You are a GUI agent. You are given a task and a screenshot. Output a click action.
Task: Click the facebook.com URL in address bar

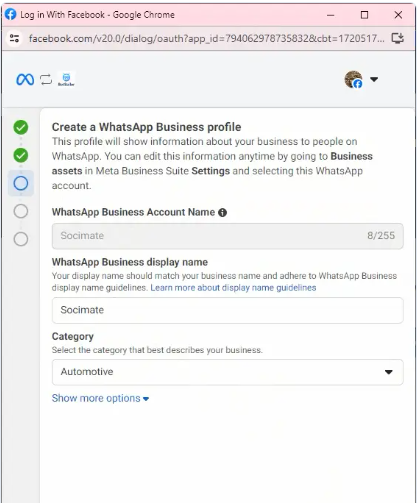pyautogui.click(x=207, y=39)
